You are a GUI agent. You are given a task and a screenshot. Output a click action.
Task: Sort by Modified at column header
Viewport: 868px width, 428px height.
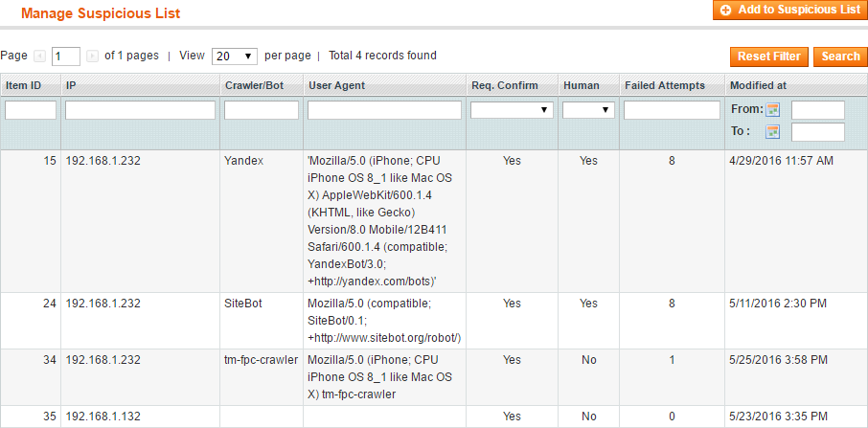click(758, 86)
